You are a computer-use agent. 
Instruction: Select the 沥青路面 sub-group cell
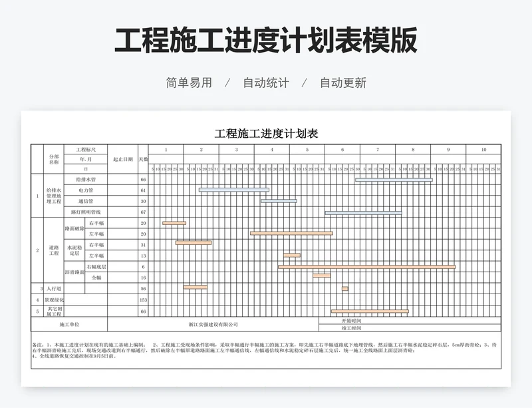click(x=74, y=272)
